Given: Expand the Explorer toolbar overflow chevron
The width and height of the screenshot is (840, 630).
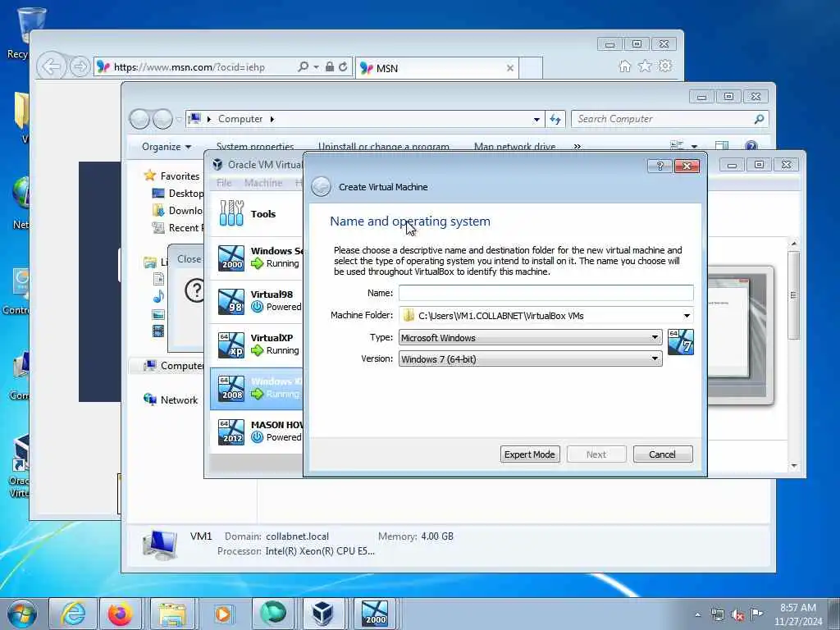Looking at the screenshot, I should (577, 147).
